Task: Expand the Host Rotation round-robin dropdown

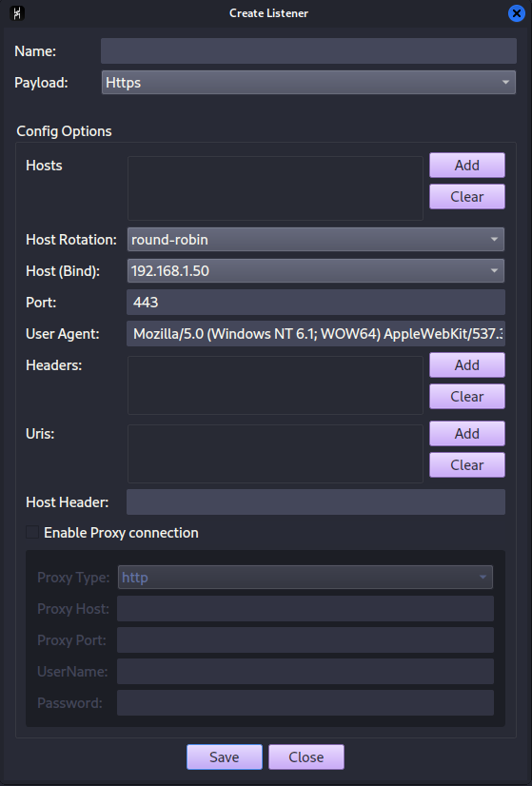Action: tap(315, 240)
